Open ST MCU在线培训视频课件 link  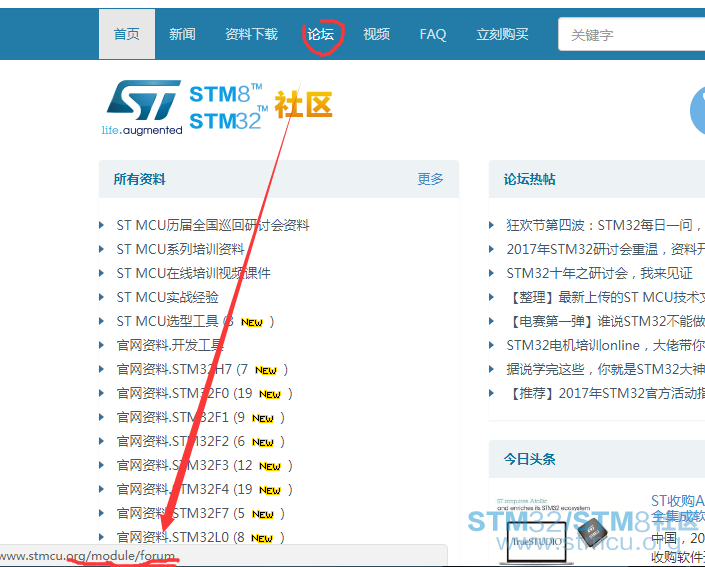pos(193,273)
